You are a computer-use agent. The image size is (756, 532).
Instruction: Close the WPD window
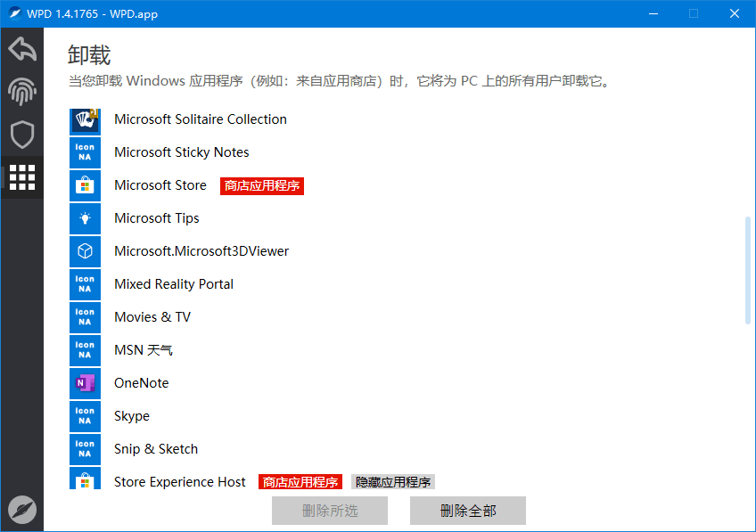pyautogui.click(x=735, y=13)
